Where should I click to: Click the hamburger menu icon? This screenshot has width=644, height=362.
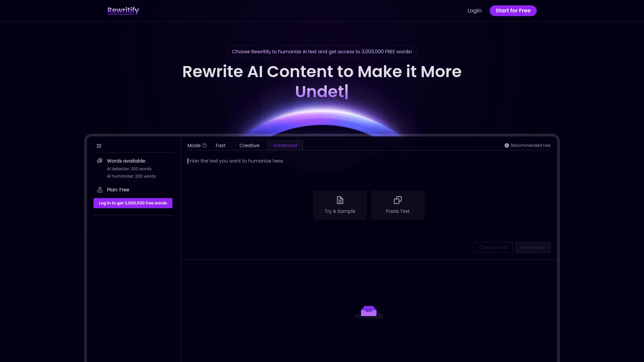point(99,145)
